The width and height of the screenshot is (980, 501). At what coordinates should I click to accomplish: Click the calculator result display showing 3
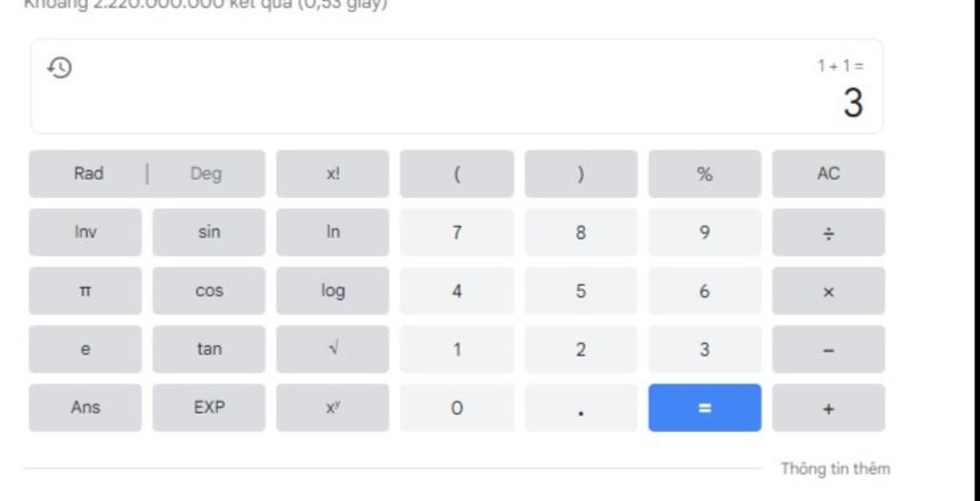(x=853, y=102)
